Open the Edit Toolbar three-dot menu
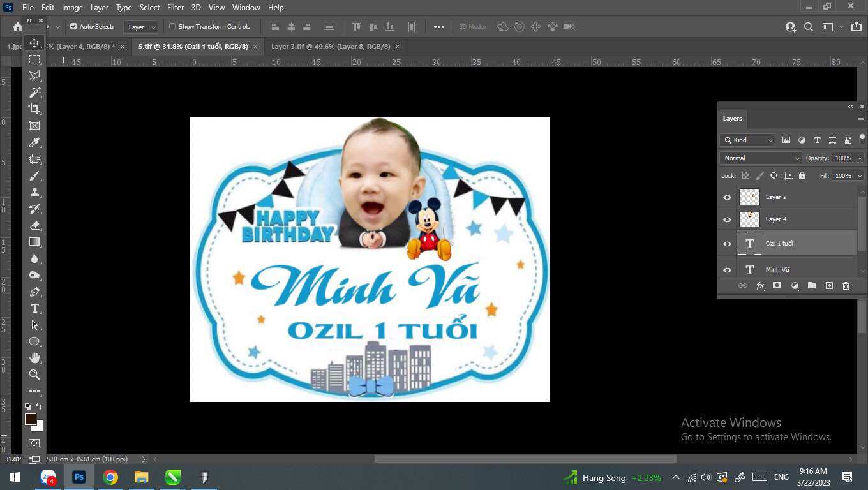 [x=34, y=391]
